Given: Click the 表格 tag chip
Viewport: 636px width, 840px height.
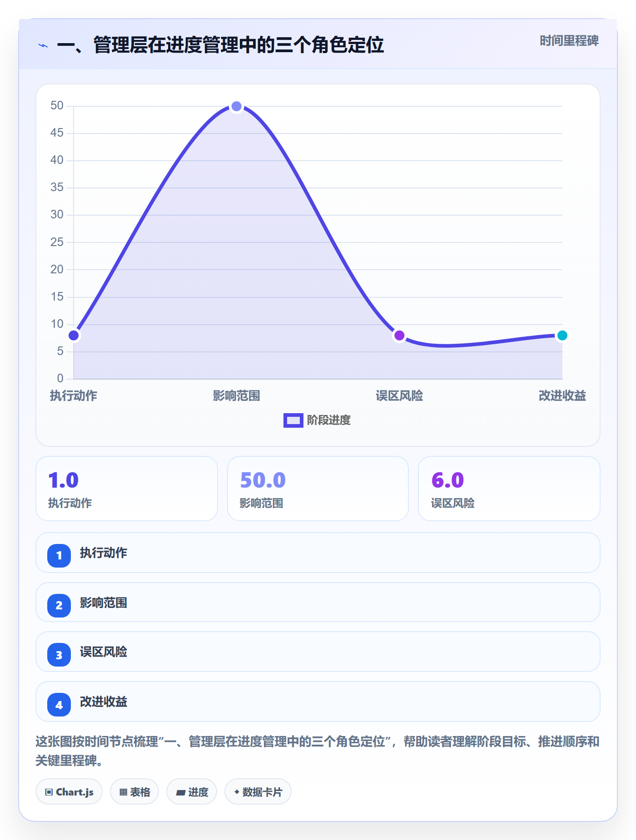Looking at the screenshot, I should [134, 792].
